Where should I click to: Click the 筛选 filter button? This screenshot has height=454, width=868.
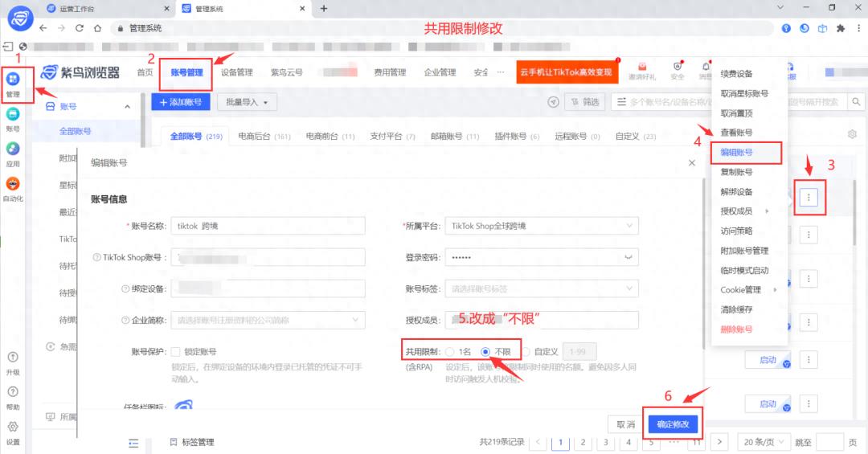click(x=585, y=102)
